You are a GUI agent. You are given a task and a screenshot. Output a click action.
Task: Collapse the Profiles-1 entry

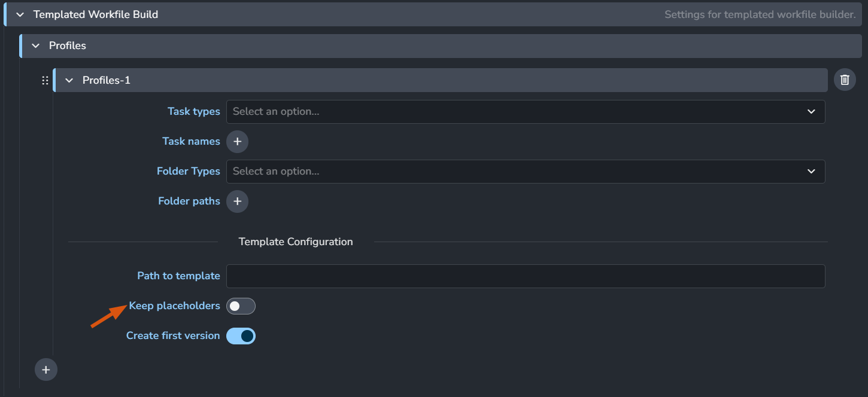[69, 80]
